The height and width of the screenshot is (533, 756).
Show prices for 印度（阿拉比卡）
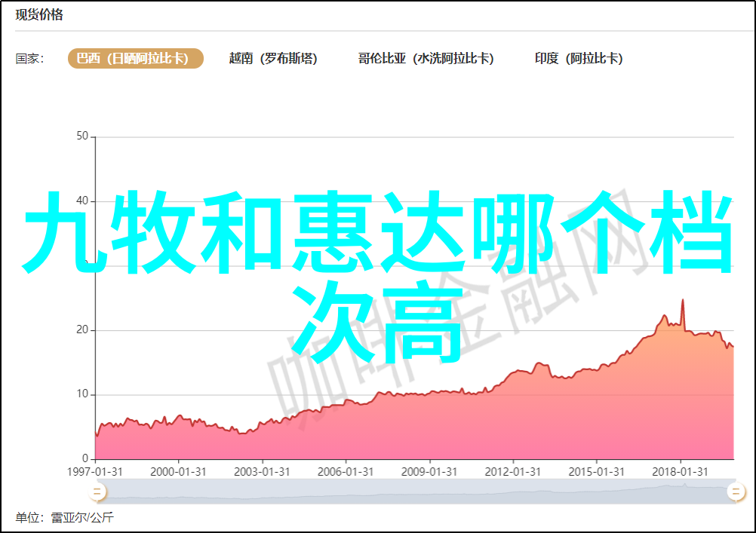[579, 58]
